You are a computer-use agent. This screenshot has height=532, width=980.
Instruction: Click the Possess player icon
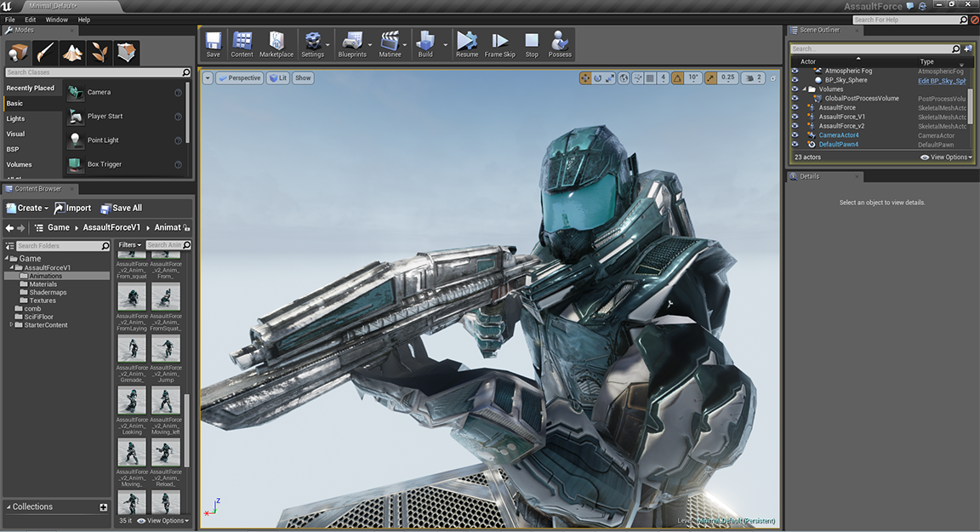tap(560, 41)
